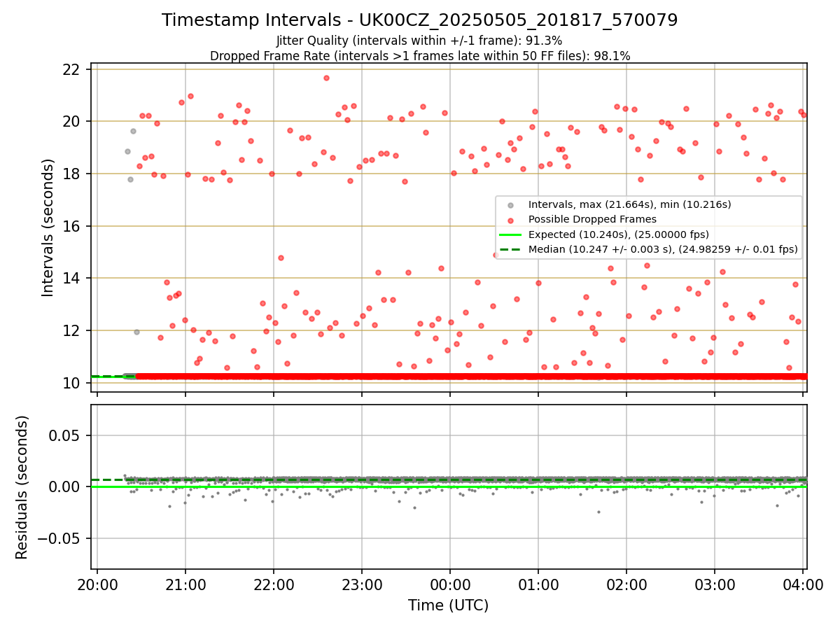Click the '23:00' x-axis tick label
This screenshot has height=630, width=840.
click(361, 584)
